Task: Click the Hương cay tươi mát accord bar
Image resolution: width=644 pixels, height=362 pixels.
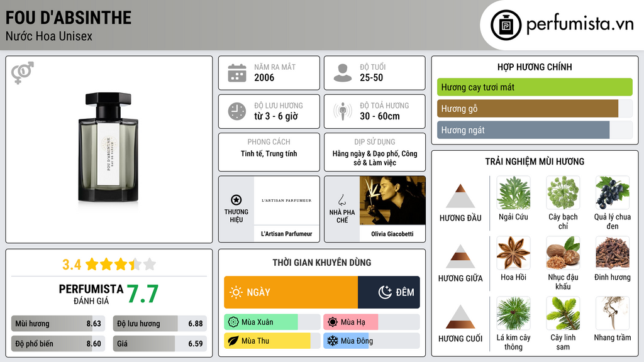Action: pos(535,87)
